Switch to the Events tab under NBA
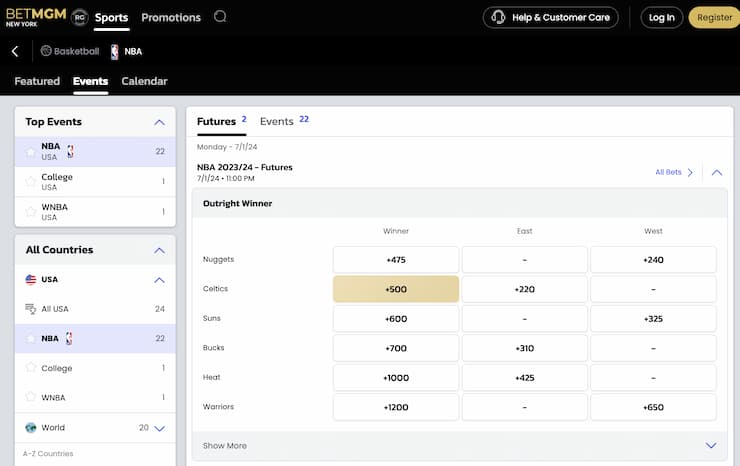Screen dimensions: 740x466 click(x=91, y=81)
